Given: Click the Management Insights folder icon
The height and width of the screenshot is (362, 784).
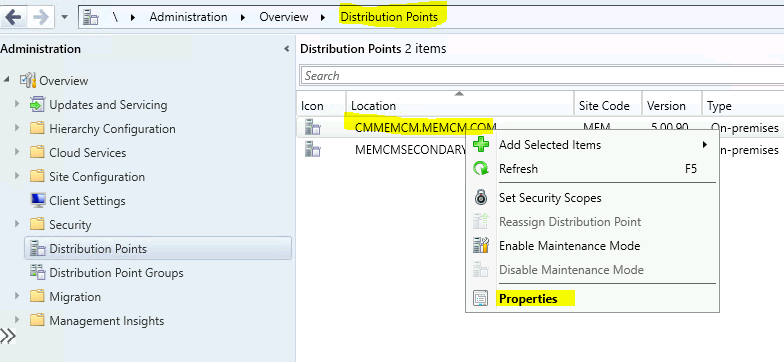Looking at the screenshot, I should coord(37,320).
